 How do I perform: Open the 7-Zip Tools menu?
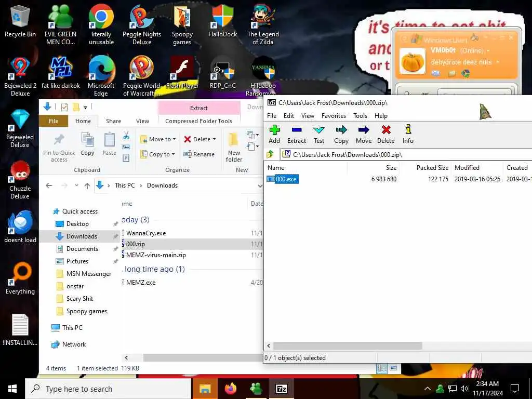(x=361, y=116)
